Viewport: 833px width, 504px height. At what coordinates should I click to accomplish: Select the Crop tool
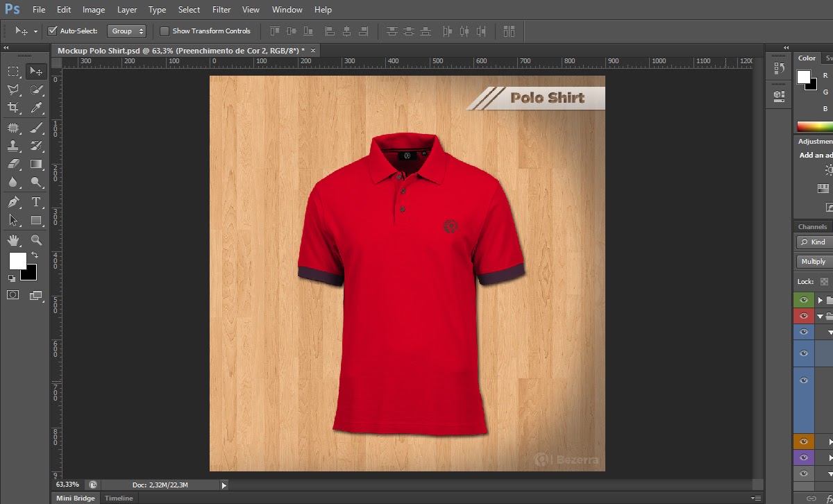[15, 106]
